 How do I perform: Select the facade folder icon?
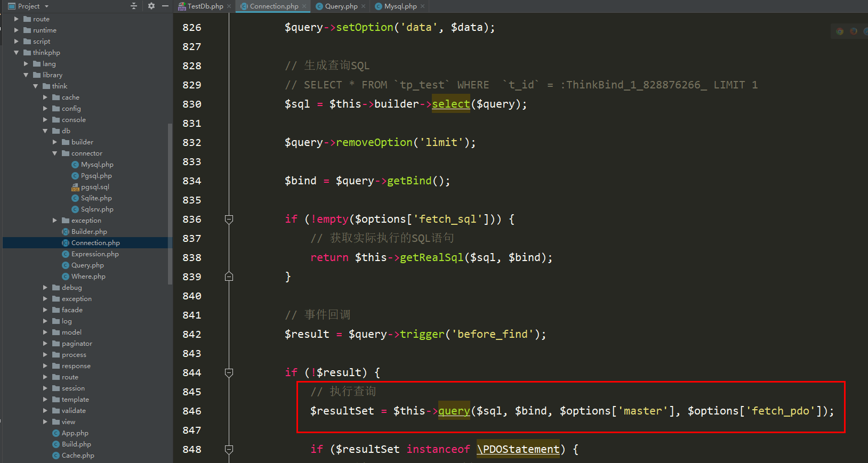coord(56,310)
